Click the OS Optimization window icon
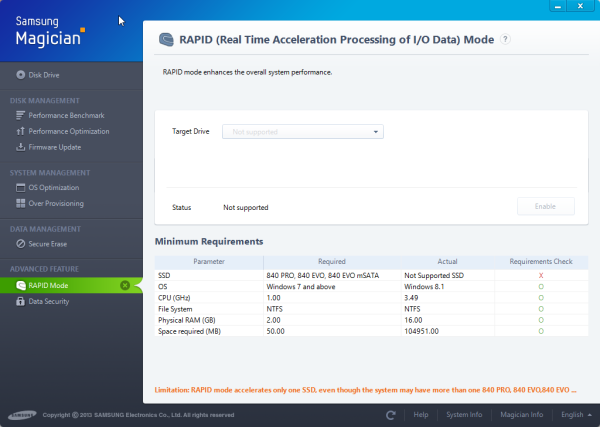600x427 pixels. pos(21,187)
